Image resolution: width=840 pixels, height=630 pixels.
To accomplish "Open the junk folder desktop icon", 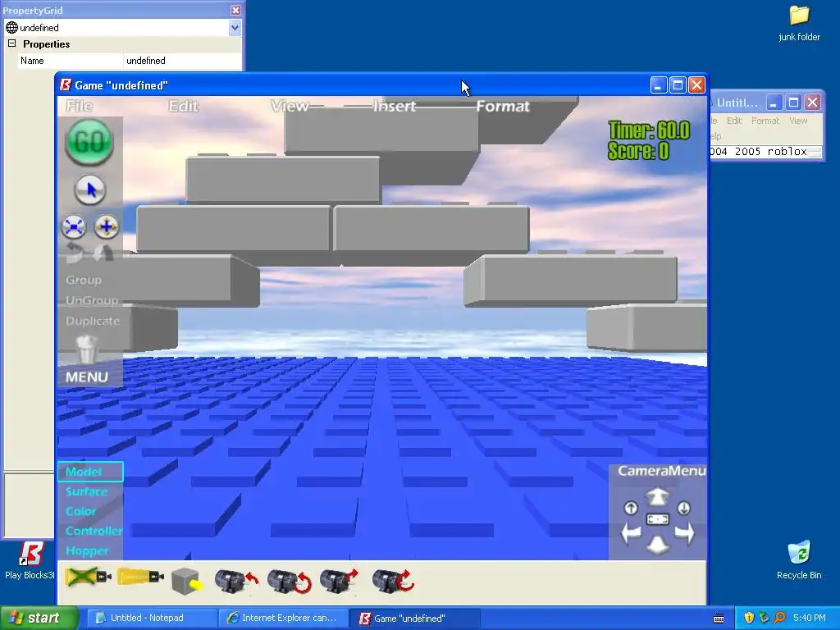I will (799, 23).
